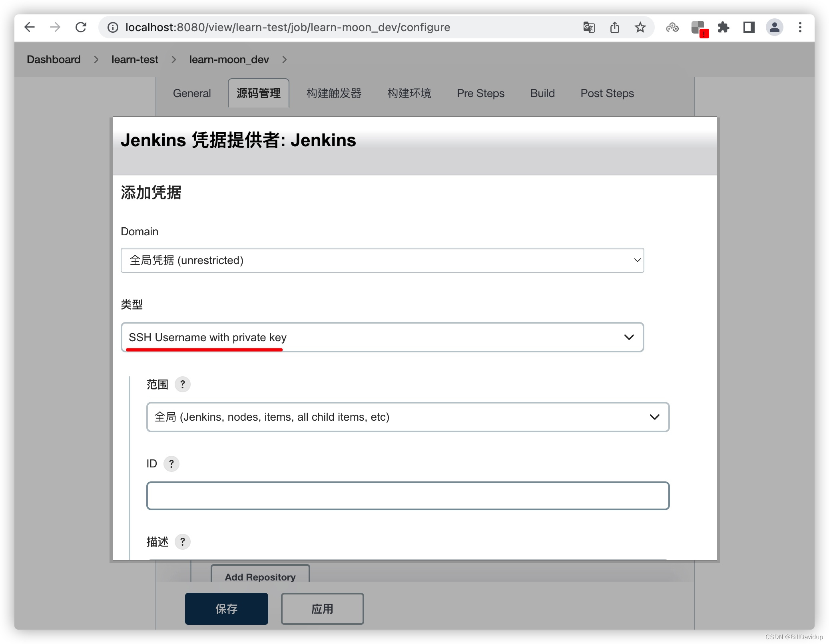Viewport: 829px width, 644px height.
Task: Open the learn-test breadcrumb link
Action: (x=135, y=60)
